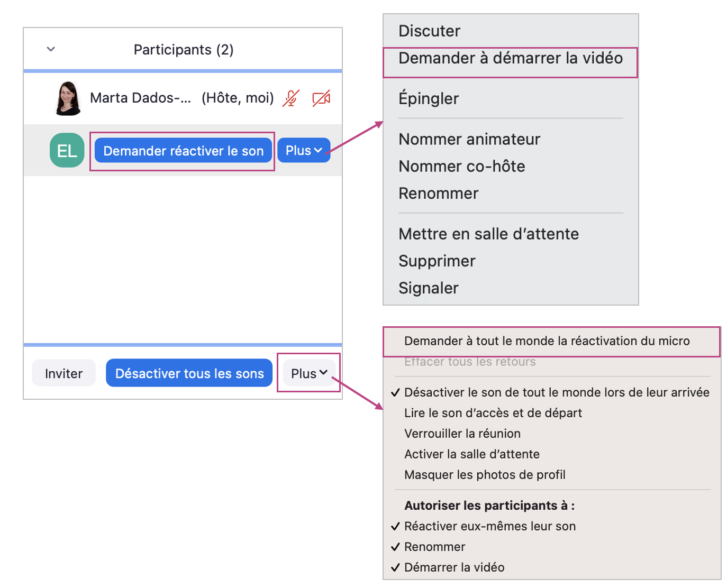Click Épingler in the participant menu

(x=429, y=98)
